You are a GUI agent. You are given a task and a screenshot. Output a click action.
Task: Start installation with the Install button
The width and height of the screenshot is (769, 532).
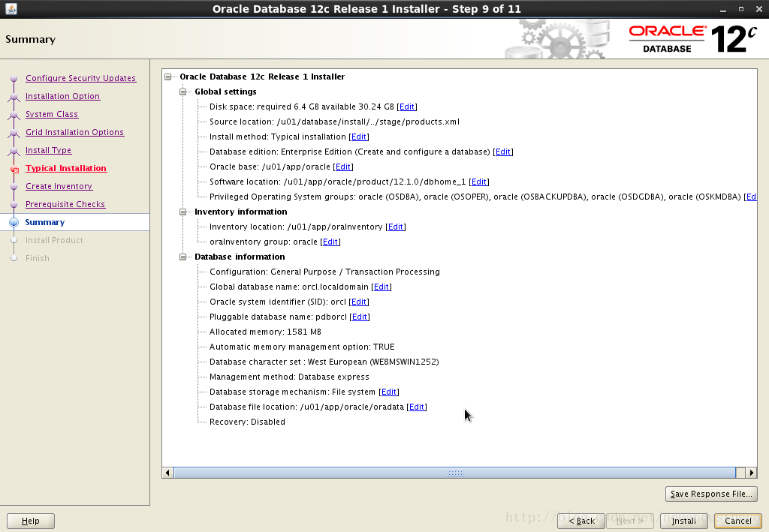tap(683, 521)
